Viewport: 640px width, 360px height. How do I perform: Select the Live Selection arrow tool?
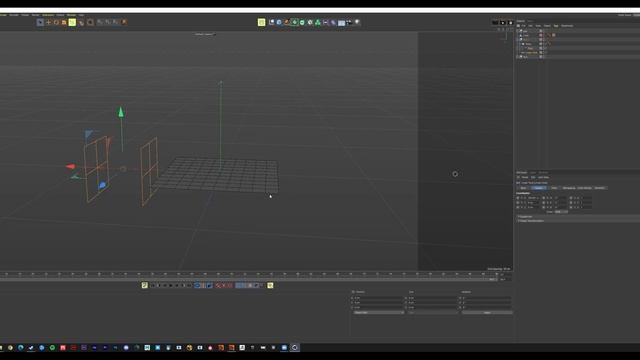[40, 22]
